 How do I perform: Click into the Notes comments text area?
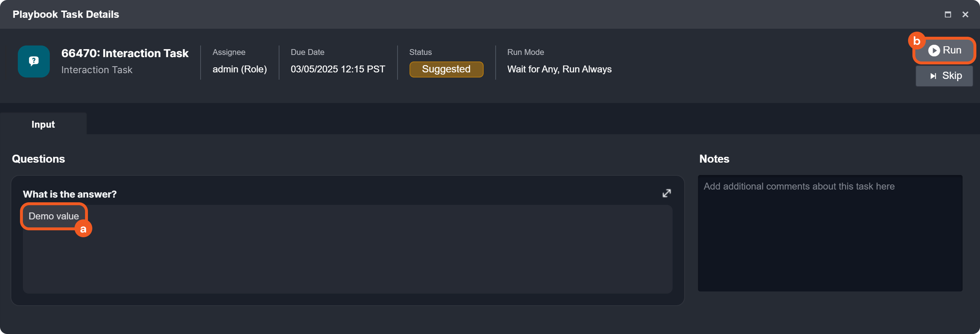[x=829, y=236]
